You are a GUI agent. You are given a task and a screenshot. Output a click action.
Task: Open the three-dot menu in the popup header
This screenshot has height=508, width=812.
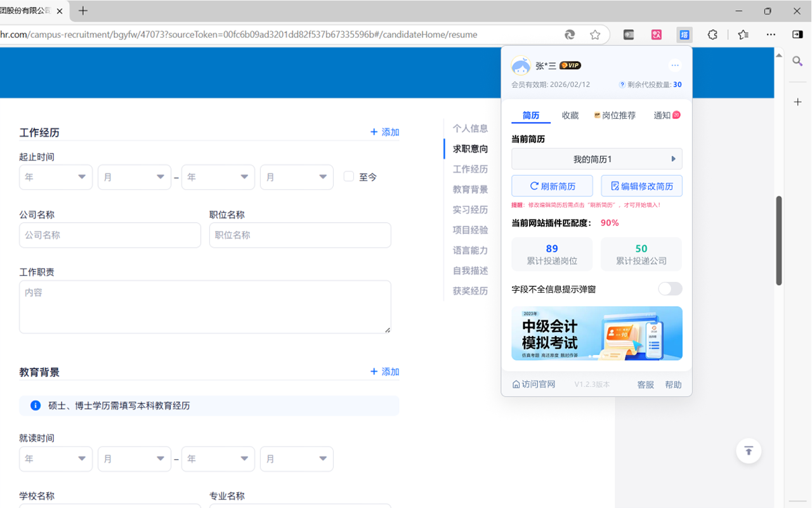tap(674, 65)
